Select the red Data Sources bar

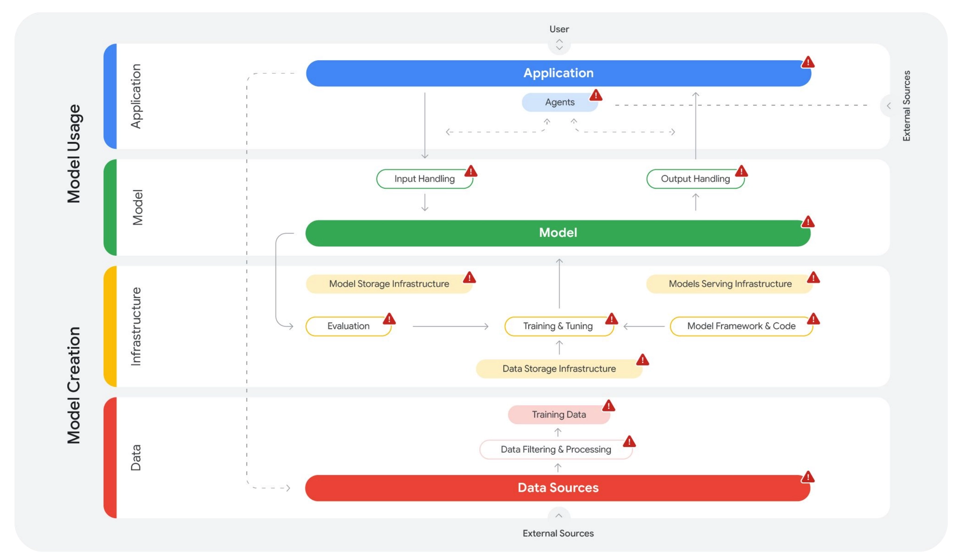click(558, 488)
